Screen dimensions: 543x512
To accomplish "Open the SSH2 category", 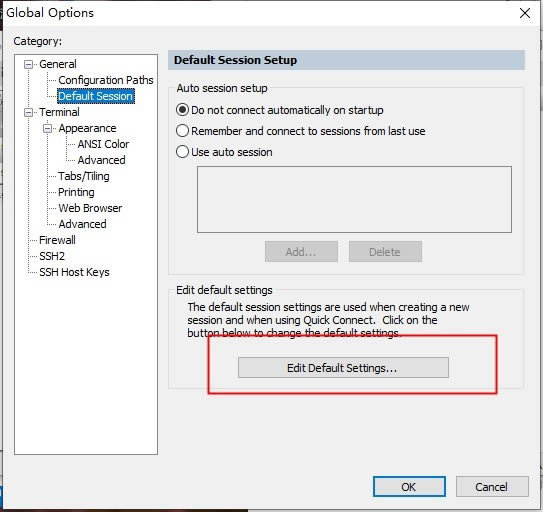I will [52, 256].
